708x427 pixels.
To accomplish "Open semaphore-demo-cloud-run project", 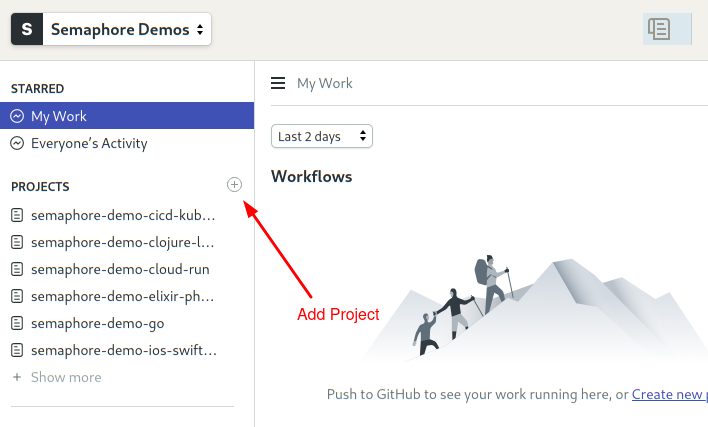I will coord(120,269).
